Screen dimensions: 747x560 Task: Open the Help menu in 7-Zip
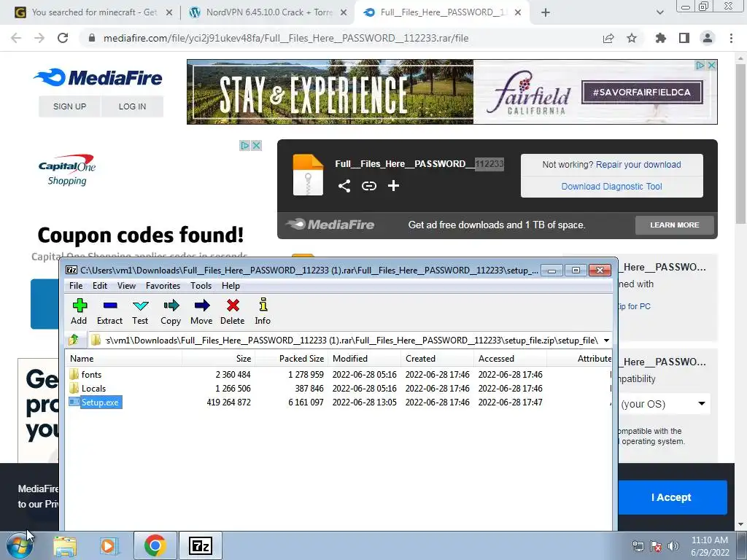pyautogui.click(x=231, y=286)
